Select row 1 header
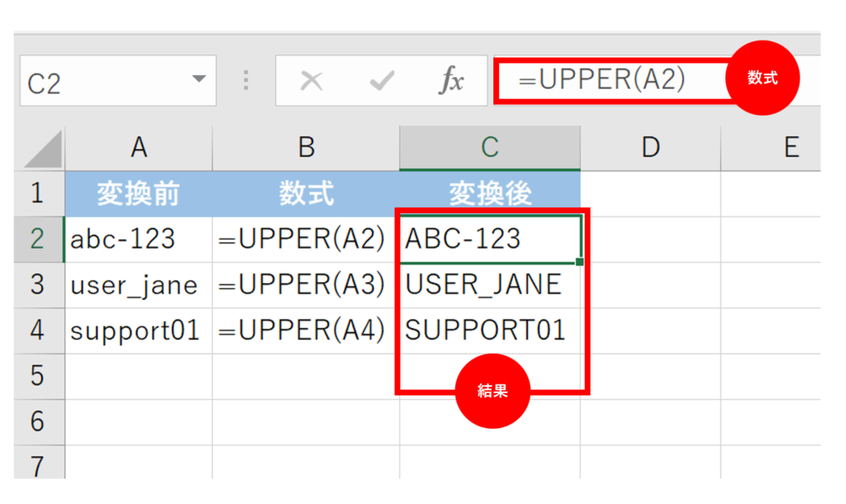The image size is (846, 504). pos(38,194)
